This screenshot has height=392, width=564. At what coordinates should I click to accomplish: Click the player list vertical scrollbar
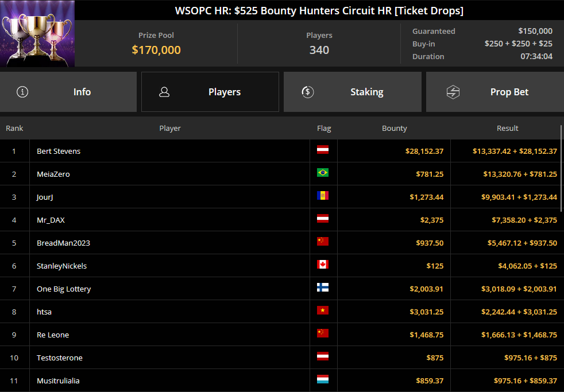click(561, 169)
